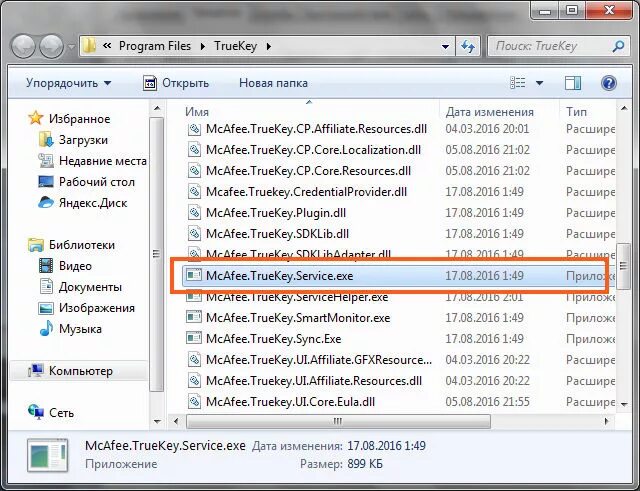The image size is (640, 491).
Task: Open Яндекс.Диск in the navigation pane
Action: pos(82,203)
